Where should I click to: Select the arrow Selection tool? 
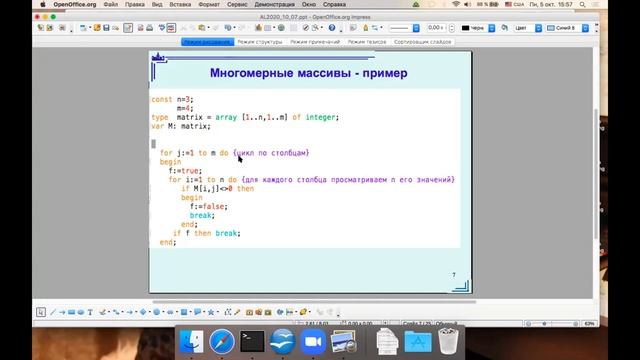tap(41, 312)
